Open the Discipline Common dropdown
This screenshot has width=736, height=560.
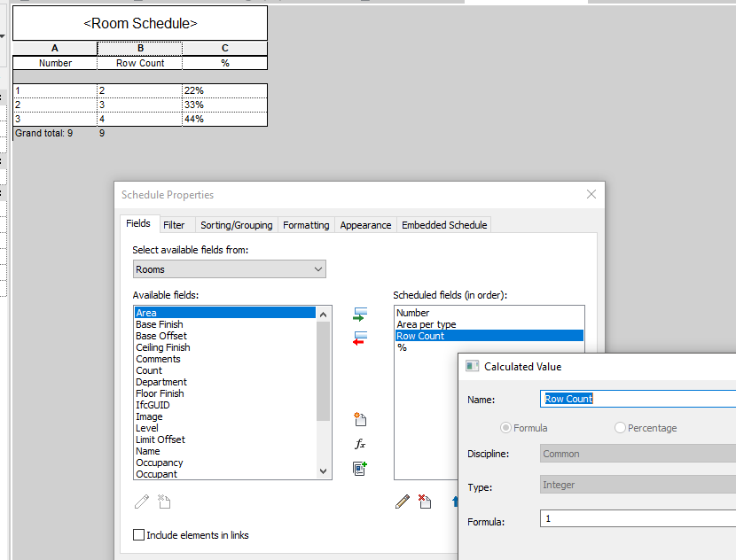(x=638, y=454)
